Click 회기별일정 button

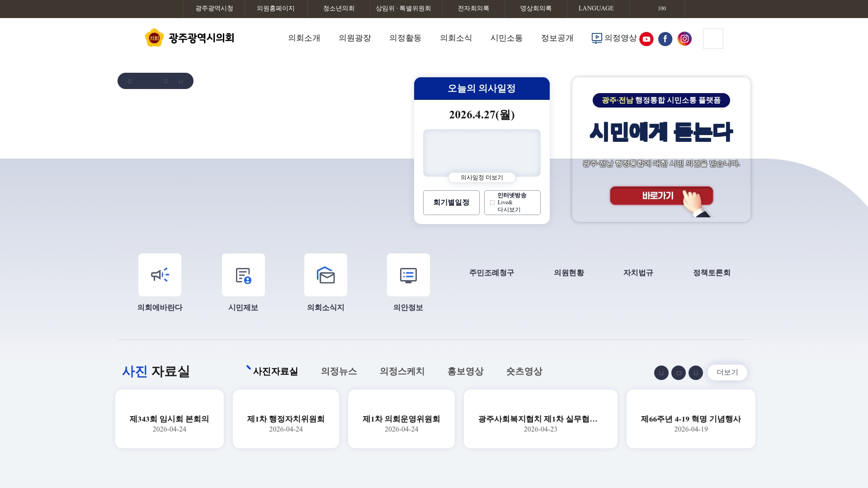click(451, 202)
